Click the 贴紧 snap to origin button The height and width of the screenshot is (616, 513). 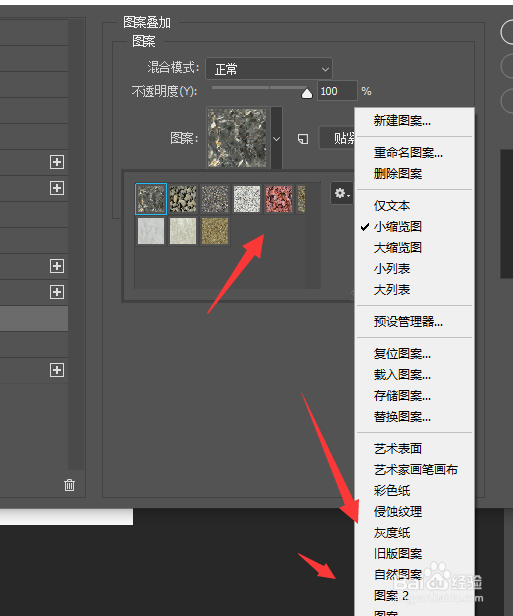tap(338, 138)
